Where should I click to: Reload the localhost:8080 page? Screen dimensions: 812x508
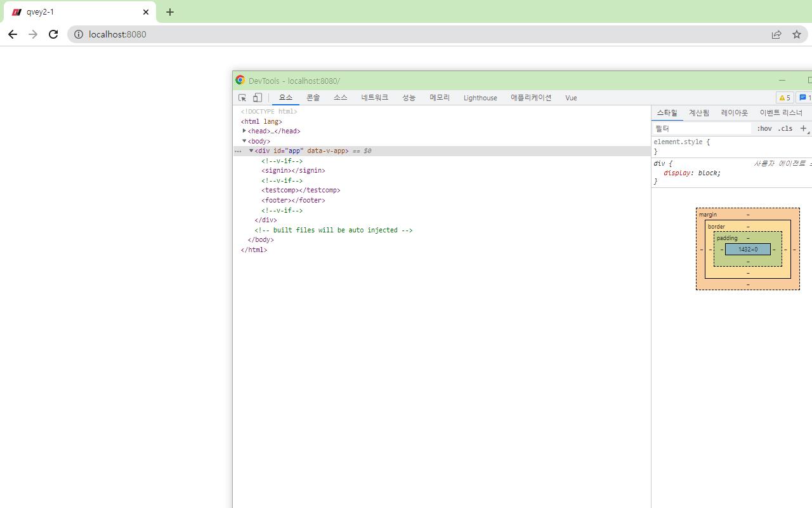click(x=53, y=34)
